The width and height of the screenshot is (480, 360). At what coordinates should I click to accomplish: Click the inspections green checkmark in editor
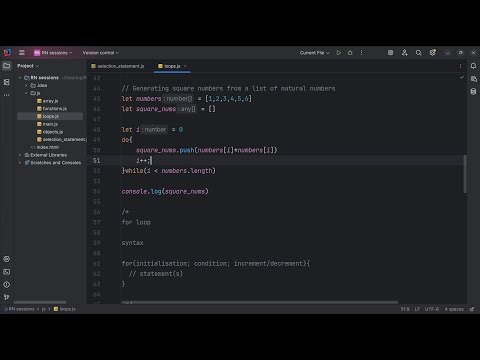click(x=462, y=77)
